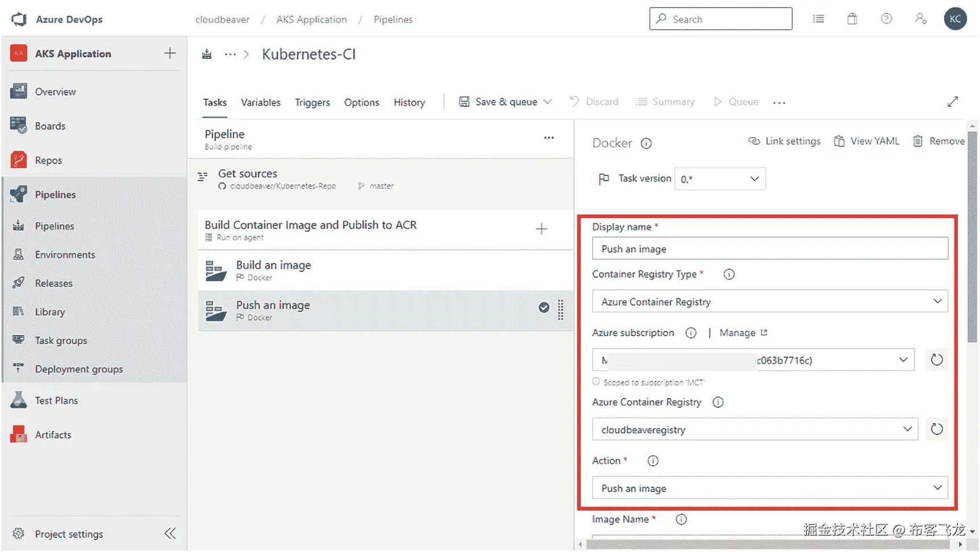Click the Display name input field
This screenshot has width=980, height=552.
[x=769, y=249]
